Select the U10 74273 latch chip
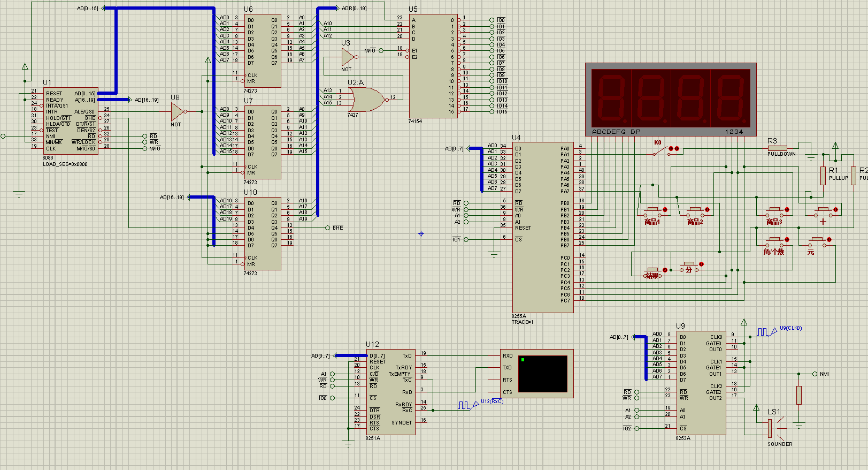 point(263,233)
